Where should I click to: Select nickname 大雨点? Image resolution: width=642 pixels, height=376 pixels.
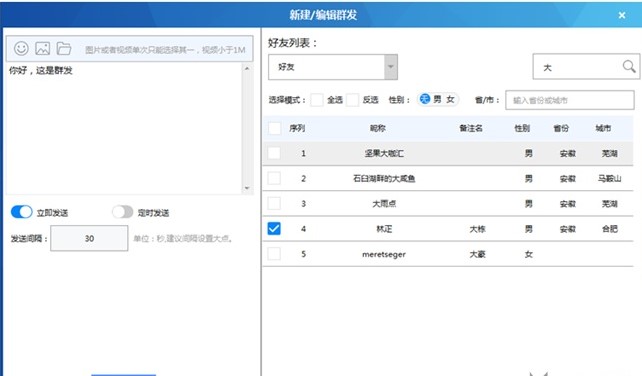click(x=384, y=204)
